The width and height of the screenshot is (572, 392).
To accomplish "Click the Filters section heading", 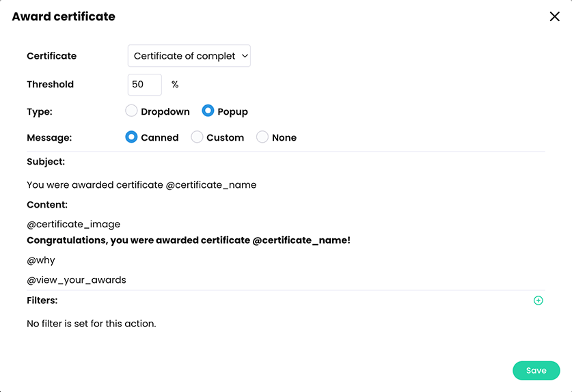I will point(42,300).
